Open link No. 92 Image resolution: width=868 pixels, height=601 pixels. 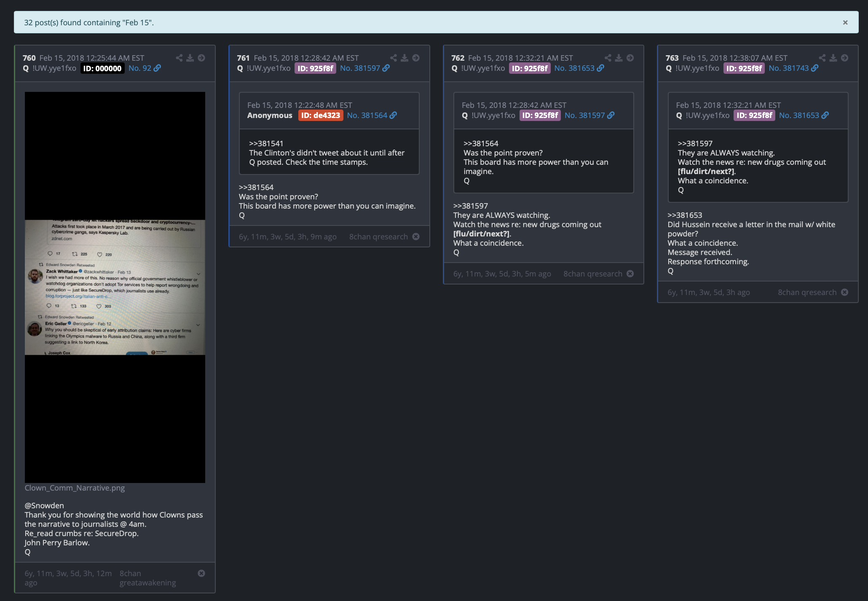point(140,68)
